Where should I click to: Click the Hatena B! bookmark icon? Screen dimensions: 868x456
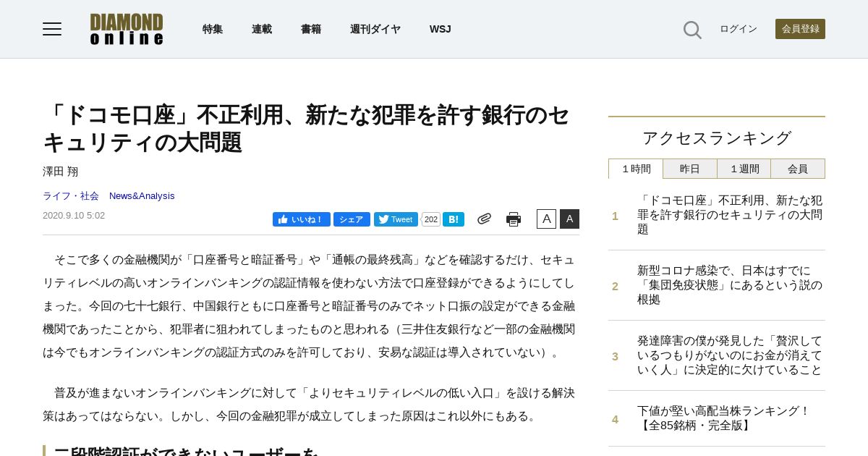point(454,219)
